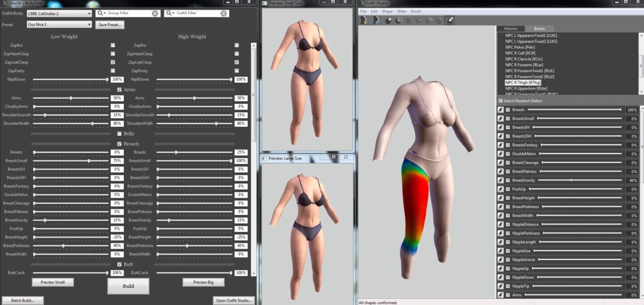Image resolution: width=644 pixels, height=305 pixels.
Task: Open the Brush menu
Action: point(416,11)
